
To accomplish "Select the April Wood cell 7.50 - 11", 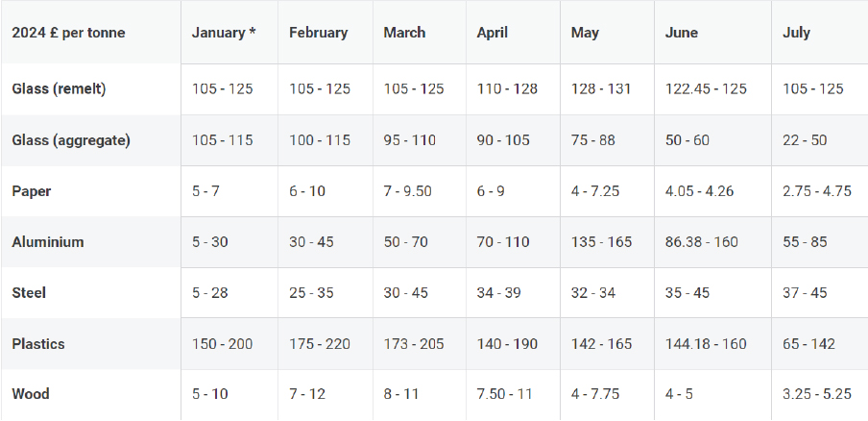I will tap(504, 394).
